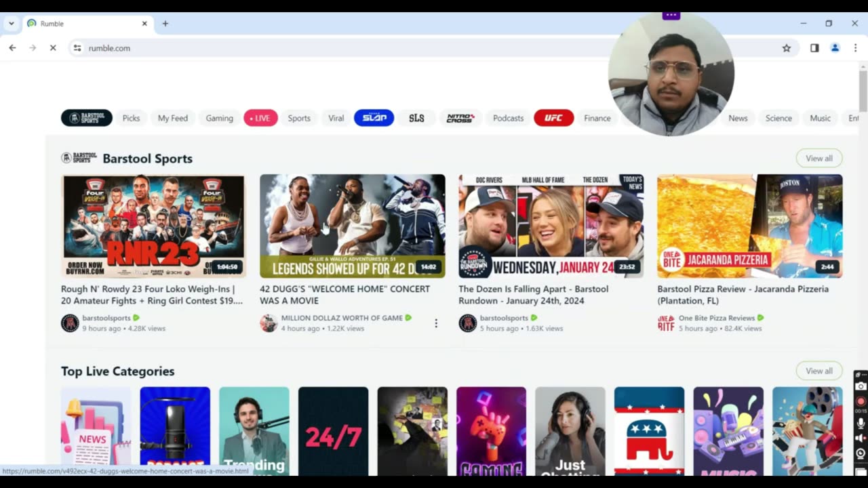Open the Gaming live category tile
Image resolution: width=868 pixels, height=488 pixels.
coord(491,431)
